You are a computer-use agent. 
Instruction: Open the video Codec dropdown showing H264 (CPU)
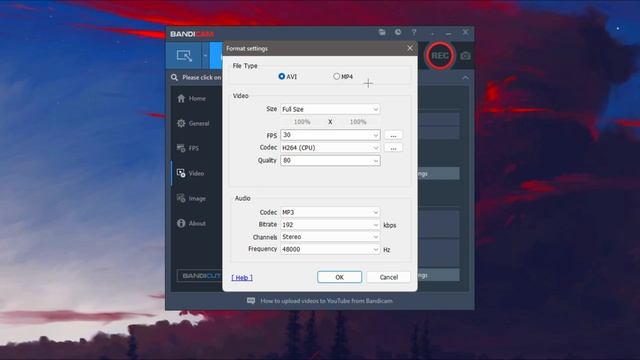tap(330, 148)
